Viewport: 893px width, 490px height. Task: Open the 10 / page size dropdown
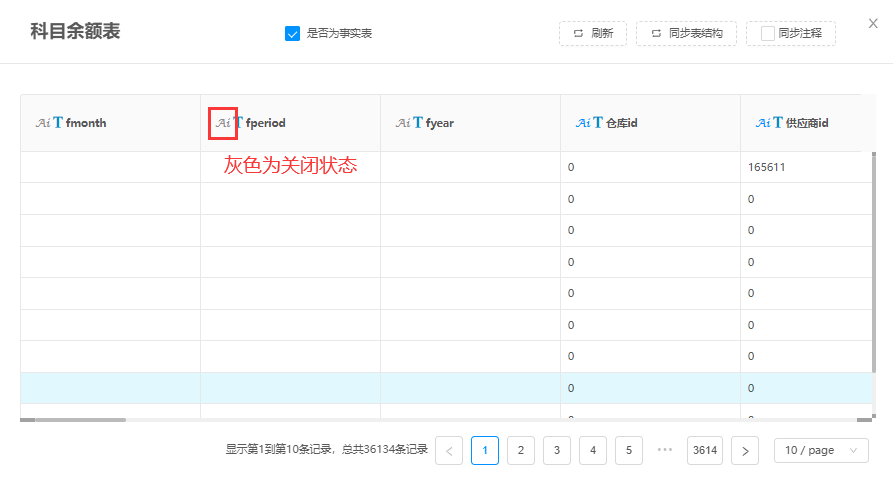[821, 450]
